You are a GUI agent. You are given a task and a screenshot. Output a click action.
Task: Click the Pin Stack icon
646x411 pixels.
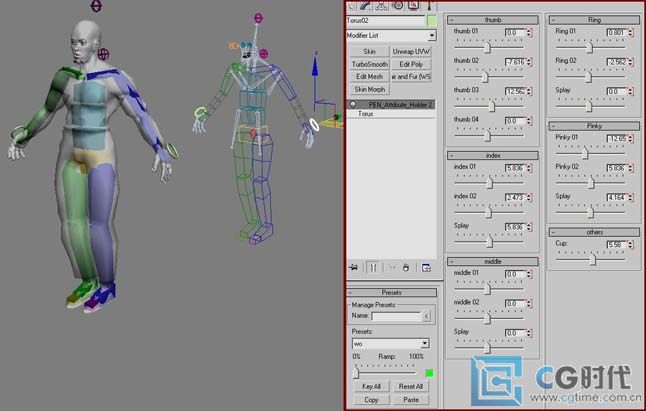353,268
